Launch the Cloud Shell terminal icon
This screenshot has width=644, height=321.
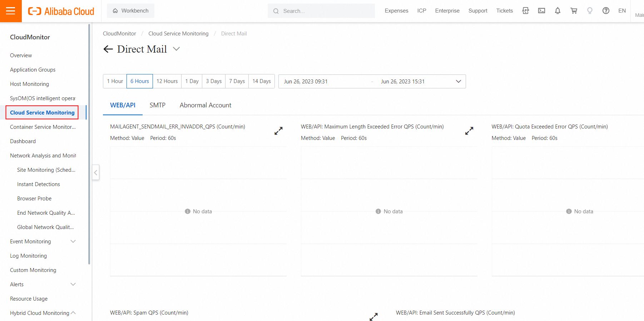pyautogui.click(x=541, y=11)
